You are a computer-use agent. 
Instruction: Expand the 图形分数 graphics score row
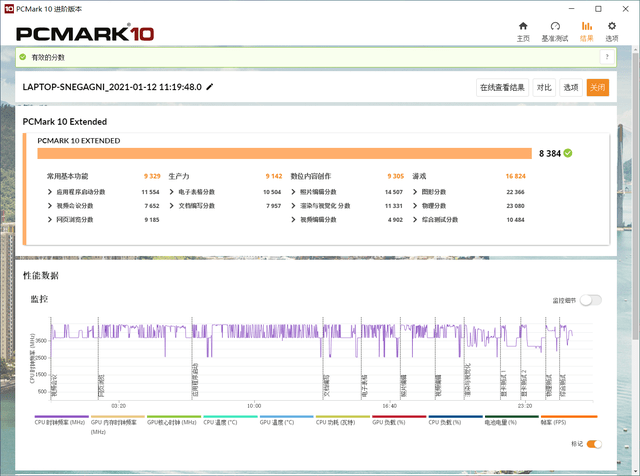coord(416,192)
